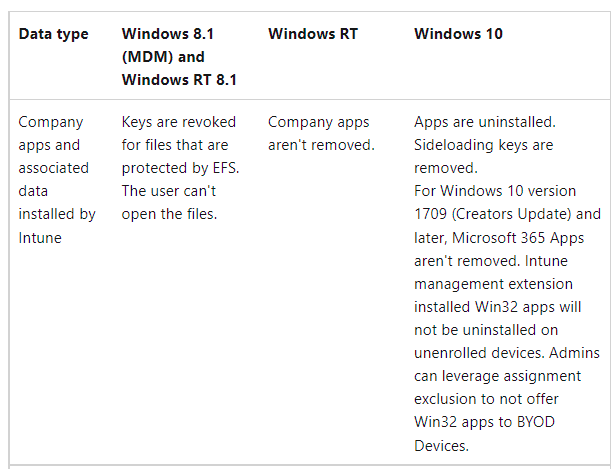Click the "Data type" column header
The width and height of the screenshot is (615, 469).
coord(53,34)
